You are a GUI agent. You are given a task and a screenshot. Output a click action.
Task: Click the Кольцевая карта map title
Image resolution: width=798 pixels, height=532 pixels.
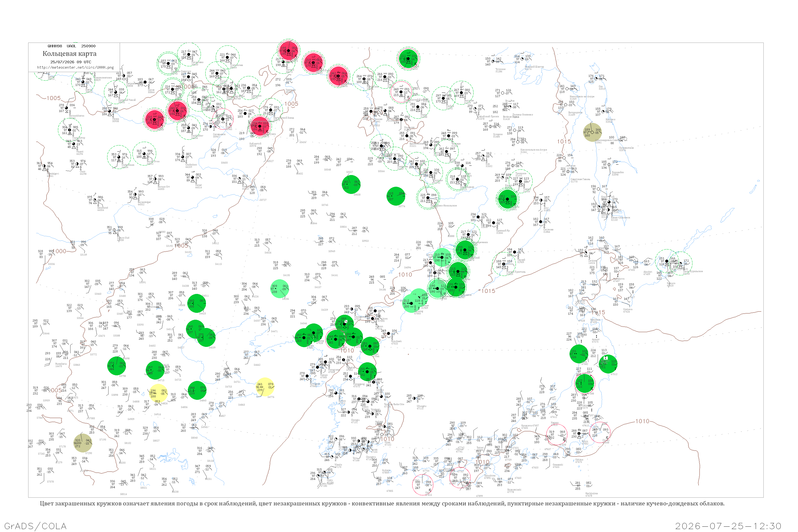(x=69, y=54)
